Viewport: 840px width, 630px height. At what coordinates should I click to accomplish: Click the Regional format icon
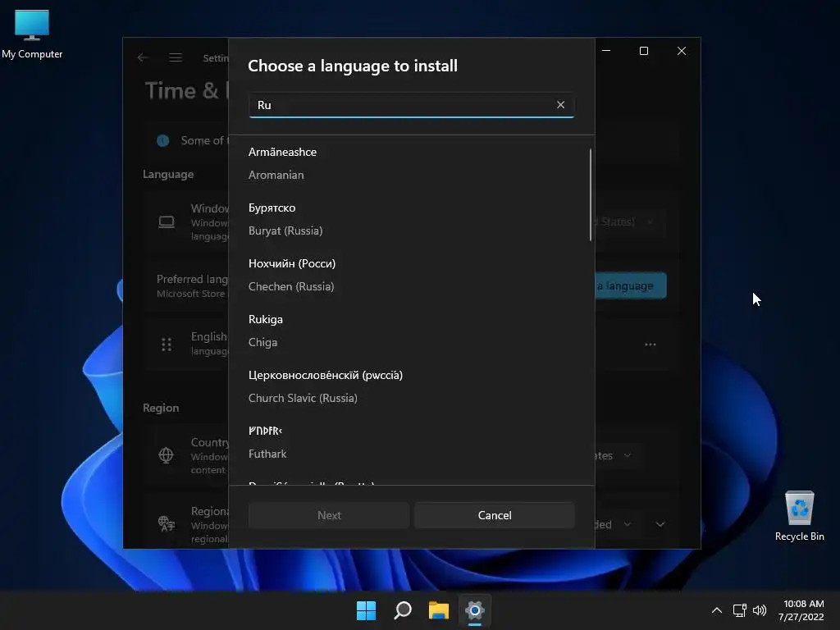click(166, 523)
